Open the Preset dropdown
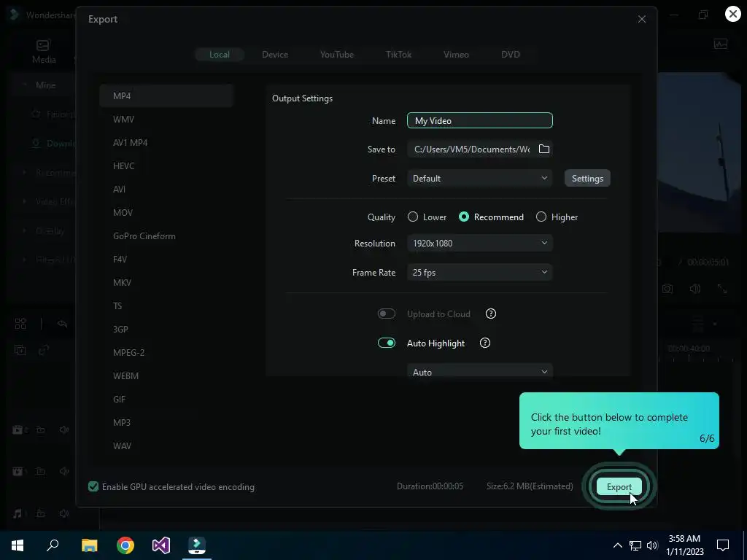Screen dimensions: 747x560 (x=480, y=178)
